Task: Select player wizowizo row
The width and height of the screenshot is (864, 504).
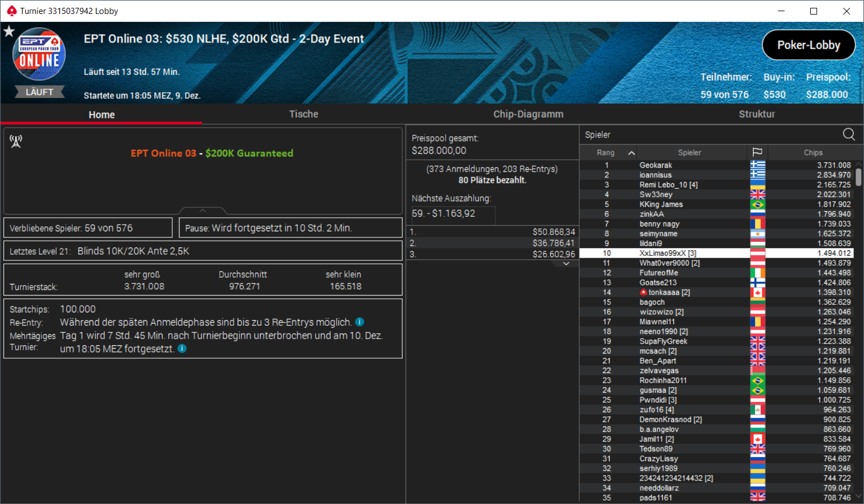Action: tap(717, 312)
